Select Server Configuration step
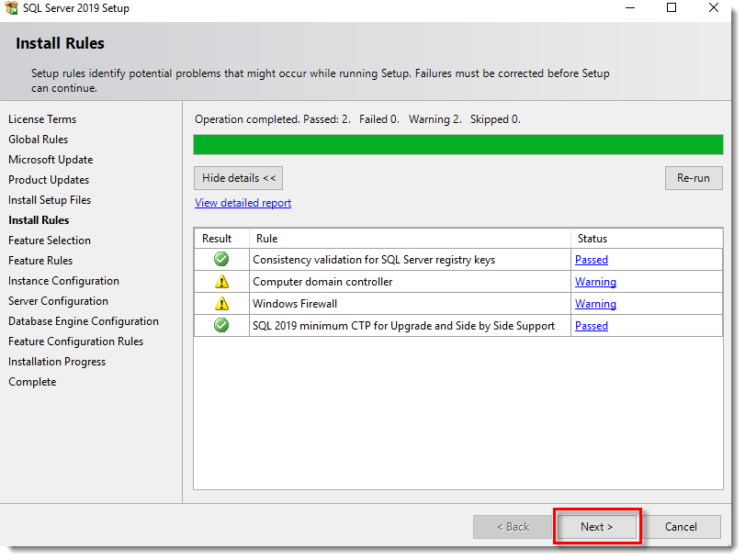 pos(58,301)
